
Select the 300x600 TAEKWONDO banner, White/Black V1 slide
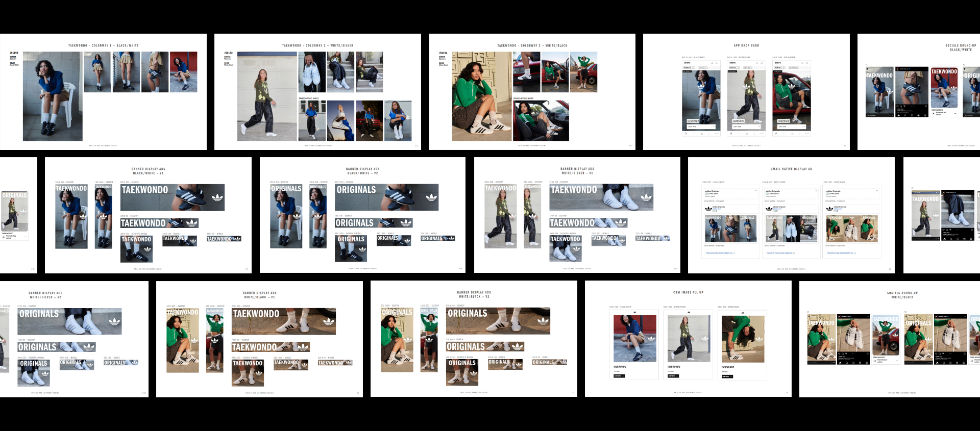point(183,340)
